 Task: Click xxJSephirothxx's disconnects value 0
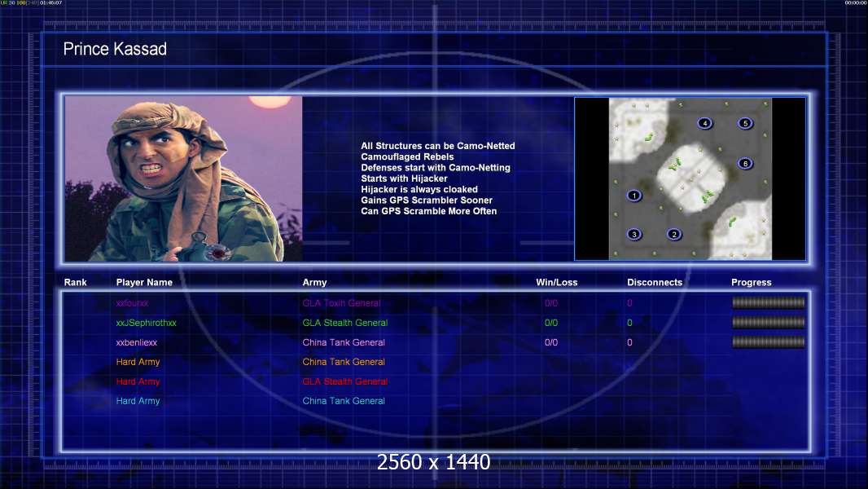click(629, 323)
